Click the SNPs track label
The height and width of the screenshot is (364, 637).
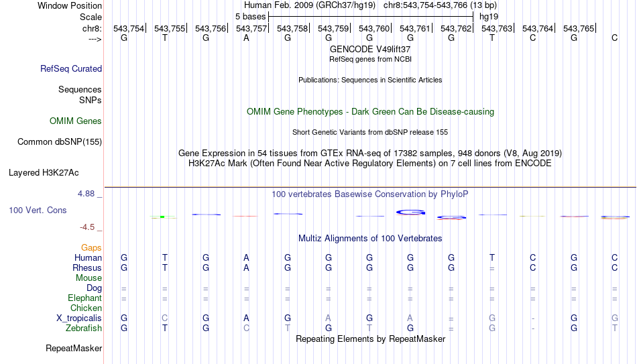(91, 100)
